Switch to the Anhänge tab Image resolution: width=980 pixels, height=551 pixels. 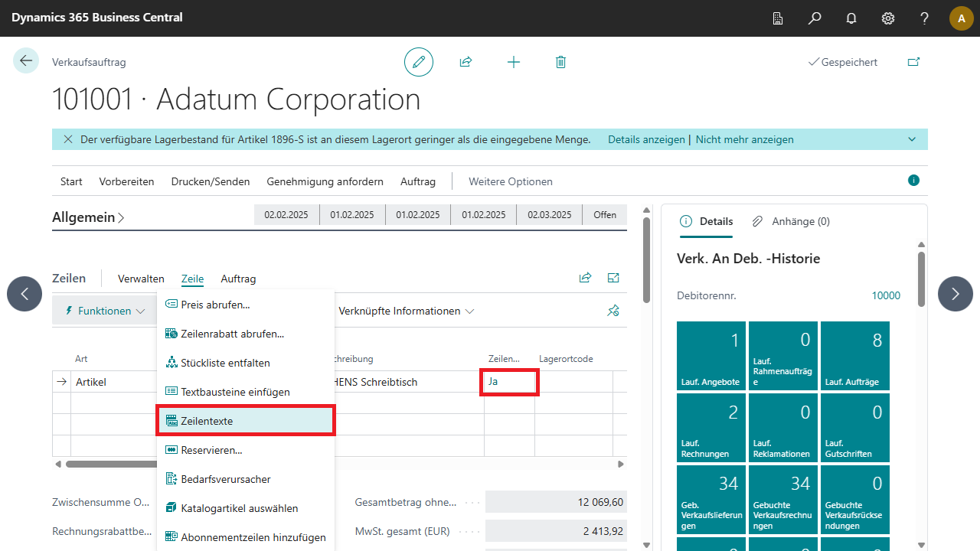coord(792,221)
